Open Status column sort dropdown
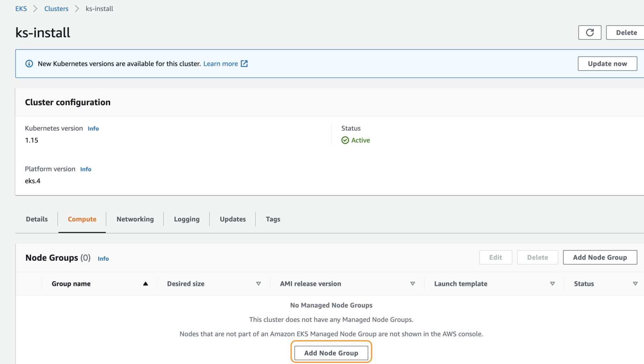644x364 pixels. pyautogui.click(x=635, y=284)
